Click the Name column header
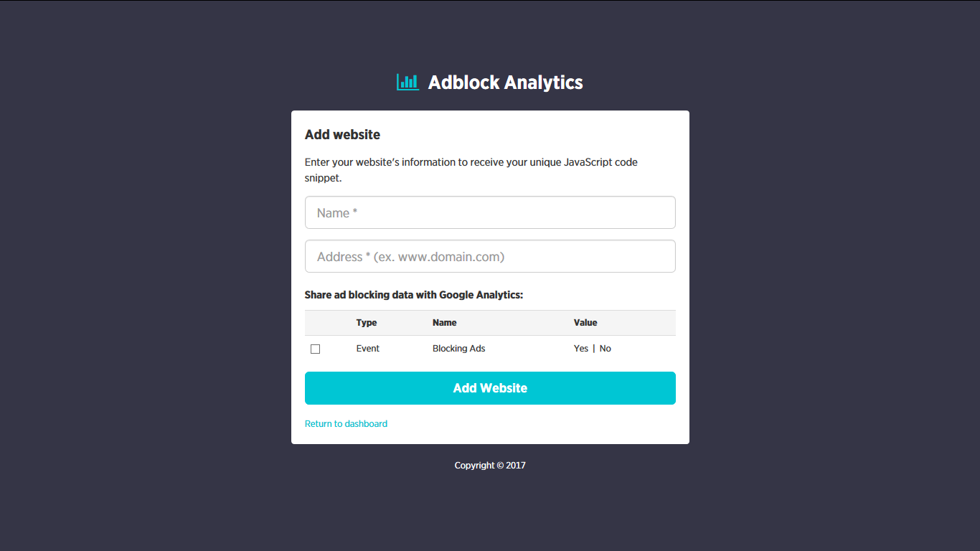980x551 pixels. 444,322
